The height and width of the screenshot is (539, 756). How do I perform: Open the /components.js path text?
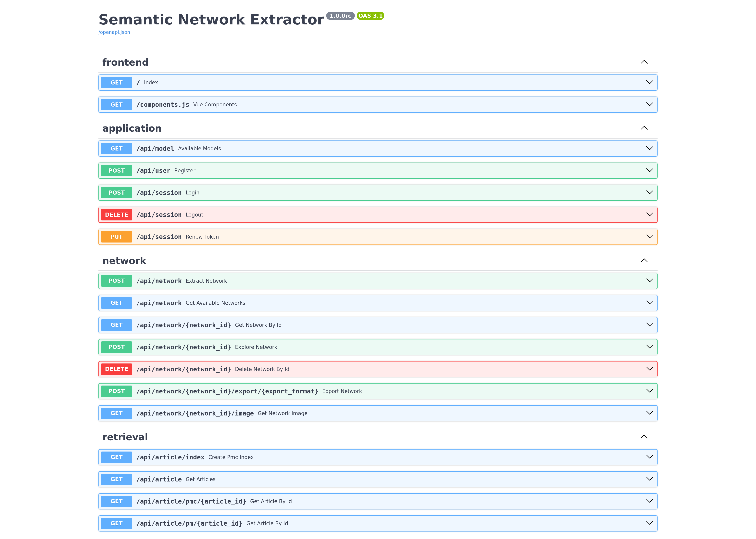click(163, 105)
